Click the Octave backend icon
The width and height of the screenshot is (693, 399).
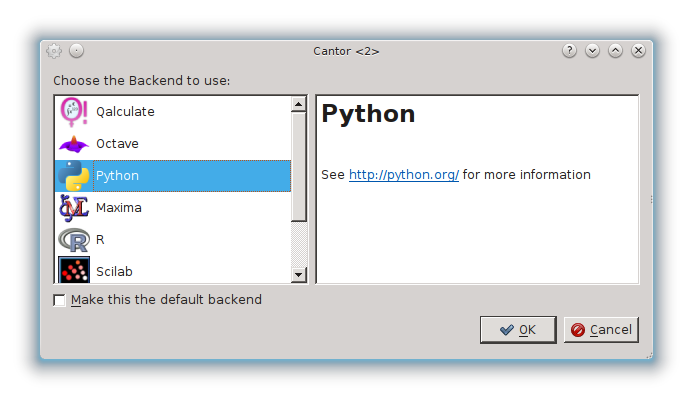point(74,144)
